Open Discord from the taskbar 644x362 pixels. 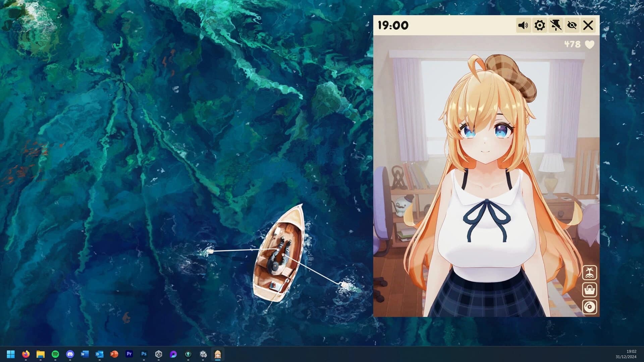point(70,354)
